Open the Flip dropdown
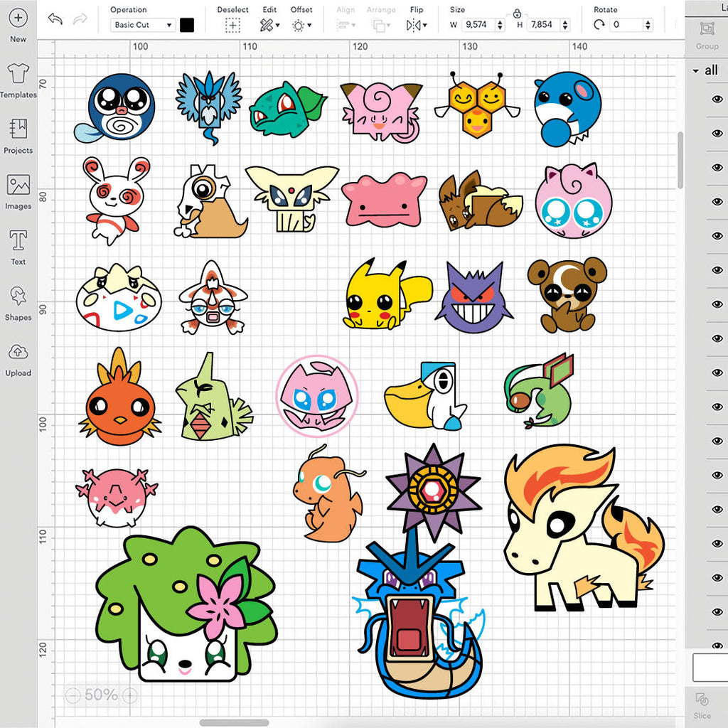The height and width of the screenshot is (728, 728). coord(417,25)
